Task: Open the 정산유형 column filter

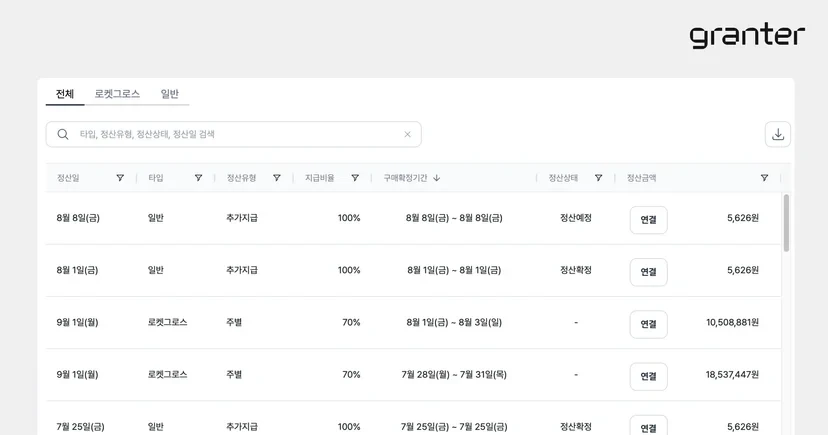Action: [276, 178]
